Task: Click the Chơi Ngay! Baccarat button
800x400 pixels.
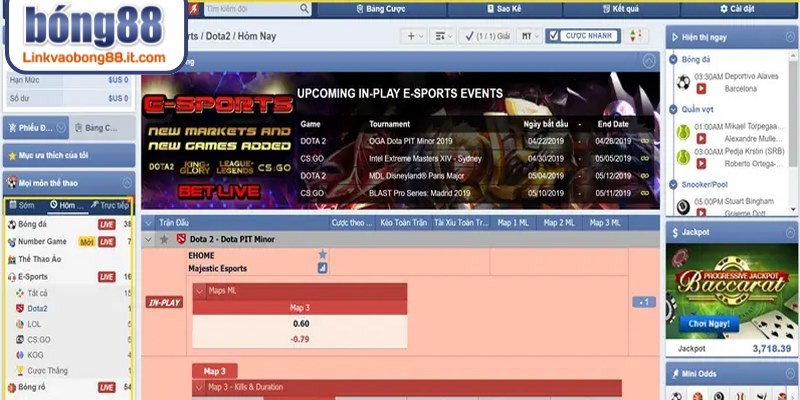Action: point(706,324)
